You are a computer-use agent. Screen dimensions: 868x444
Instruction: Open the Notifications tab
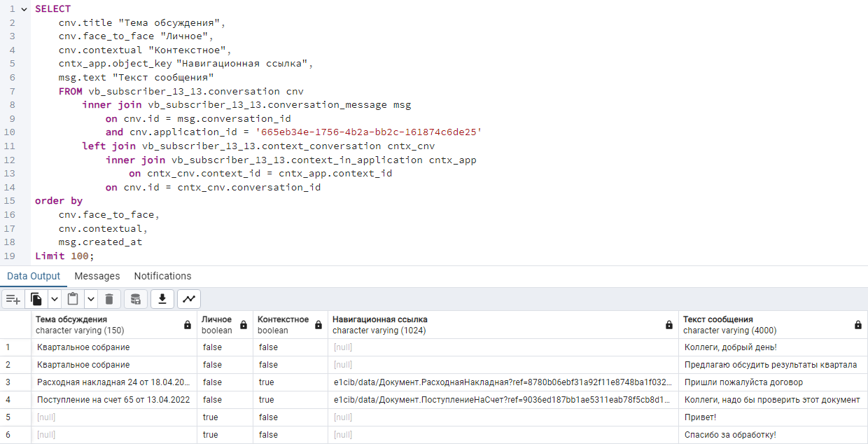click(x=162, y=276)
